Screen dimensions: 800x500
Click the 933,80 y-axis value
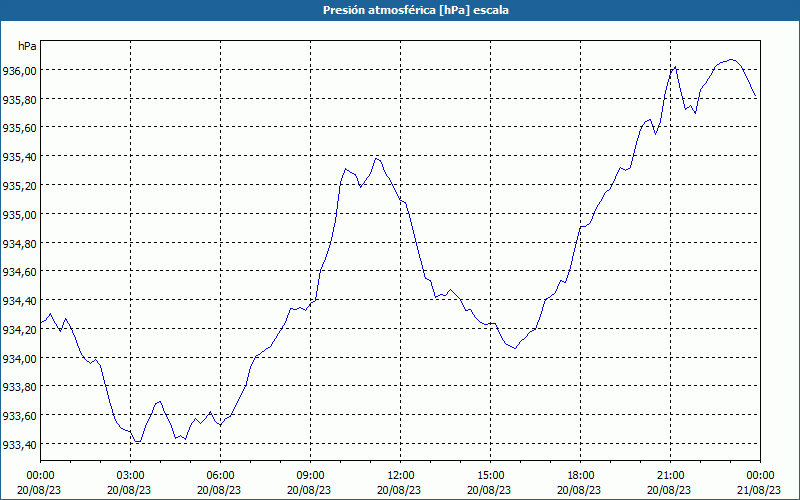point(19,387)
